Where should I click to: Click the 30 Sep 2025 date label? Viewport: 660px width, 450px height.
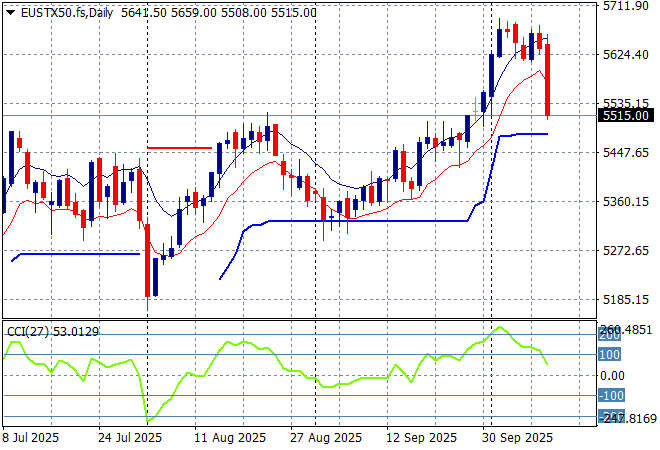pyautogui.click(x=517, y=438)
